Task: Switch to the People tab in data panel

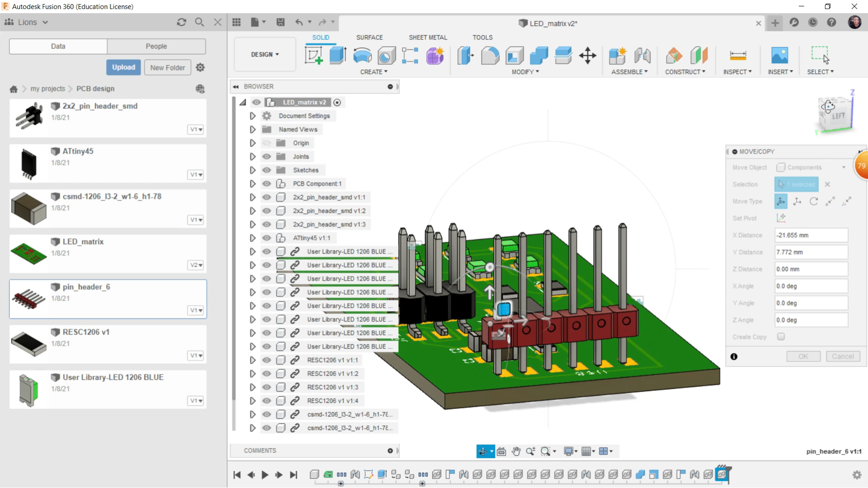Action: (156, 46)
